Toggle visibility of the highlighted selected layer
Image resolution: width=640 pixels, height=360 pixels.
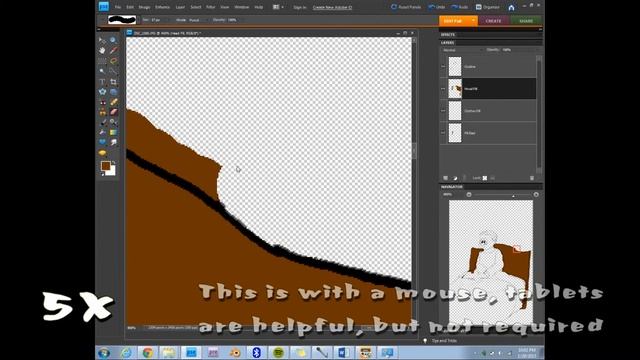tap(443, 89)
